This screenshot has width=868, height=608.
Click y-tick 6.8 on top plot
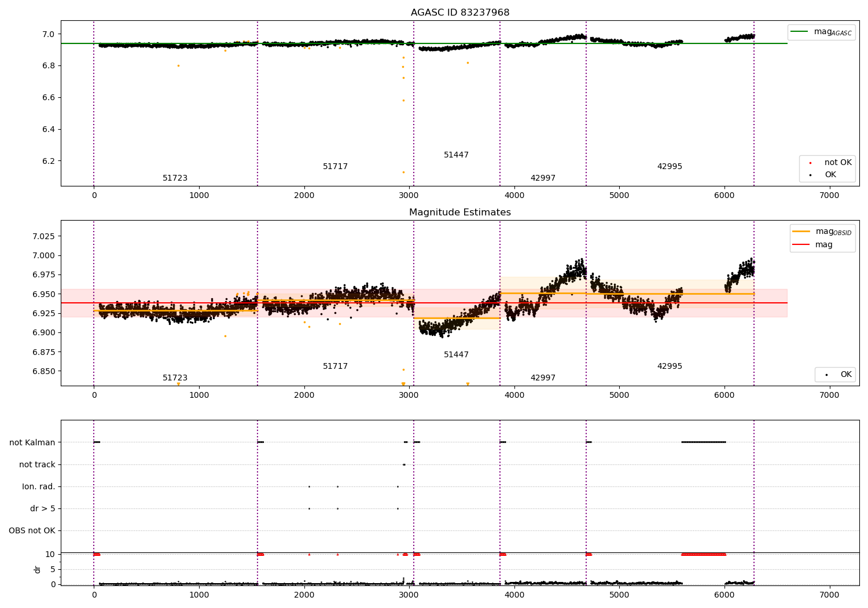coord(49,66)
